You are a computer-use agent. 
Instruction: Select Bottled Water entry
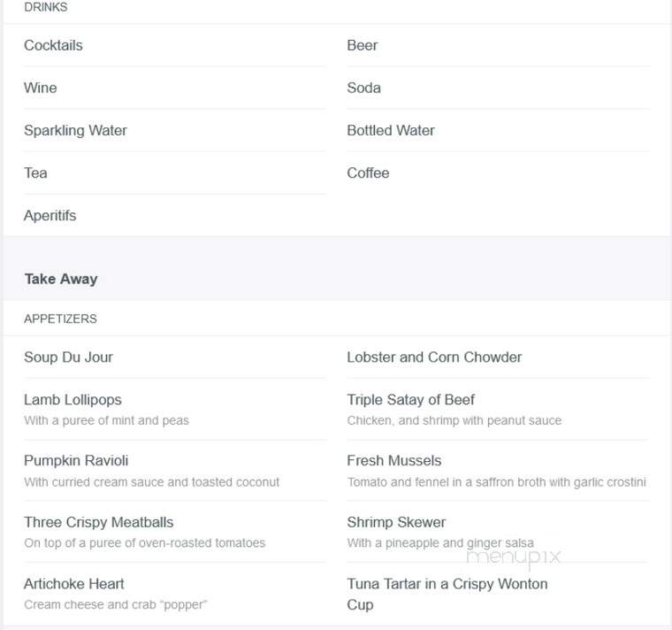[391, 130]
